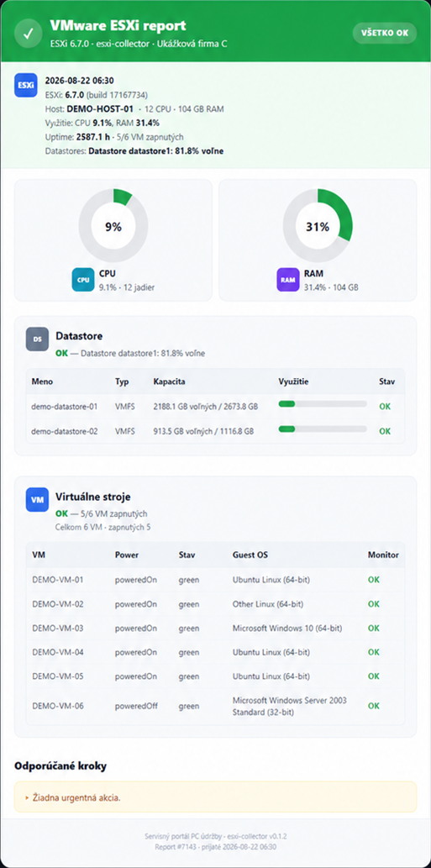This screenshot has width=431, height=868.
Task: Click the CPU 9% donut chart
Action: tap(113, 226)
